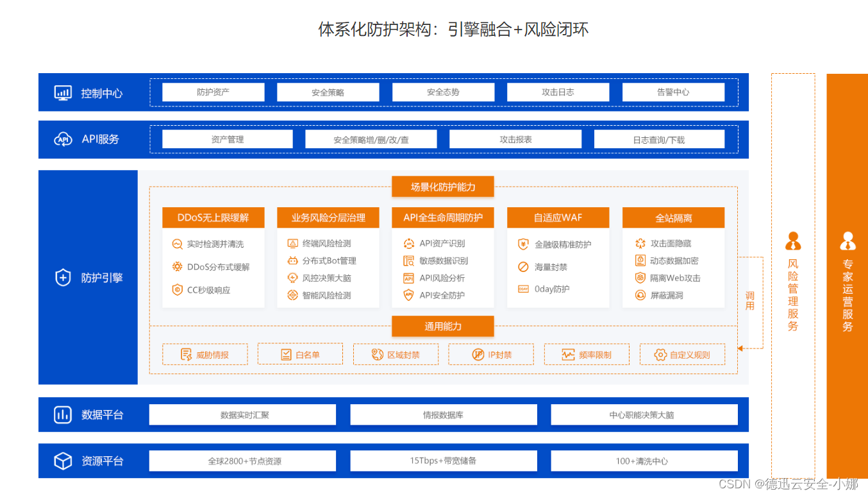Click the 区域封禁 globe icon
This screenshot has width=868, height=496.
377,355
